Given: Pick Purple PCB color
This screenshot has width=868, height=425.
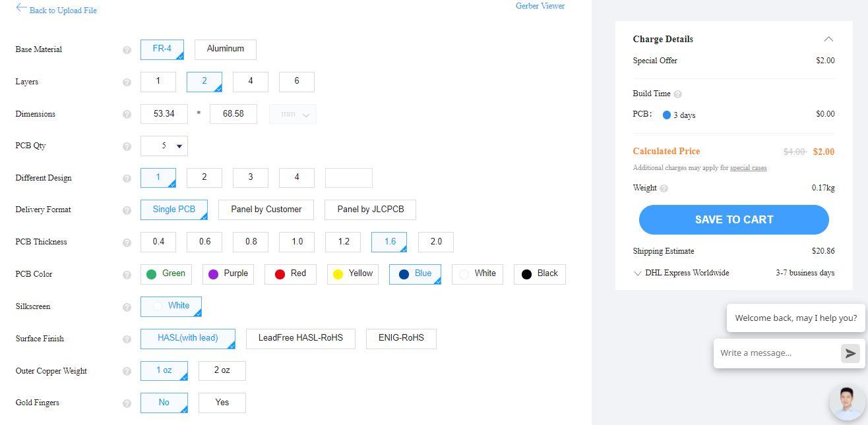Looking at the screenshot, I should pyautogui.click(x=228, y=274).
